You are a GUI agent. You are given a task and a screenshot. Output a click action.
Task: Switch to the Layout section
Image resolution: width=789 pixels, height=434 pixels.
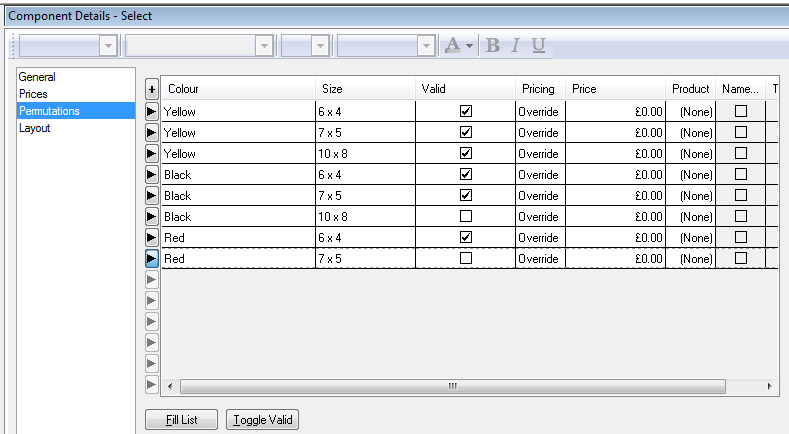(35, 128)
